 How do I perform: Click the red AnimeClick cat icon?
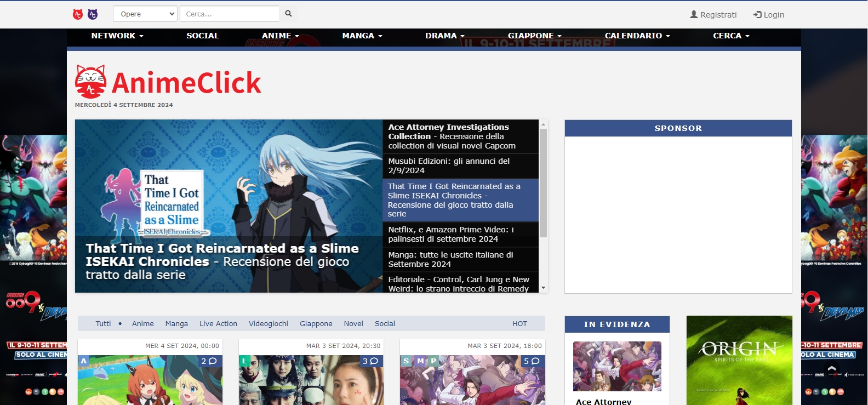click(x=78, y=14)
